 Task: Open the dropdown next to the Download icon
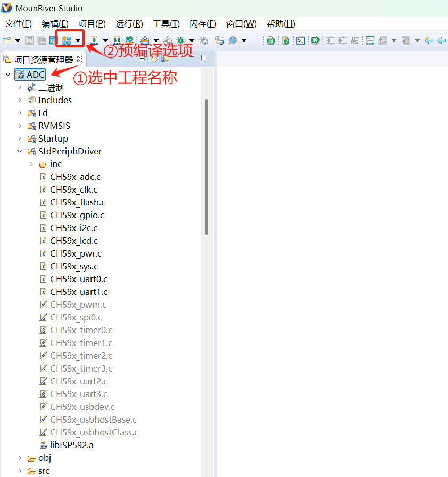[x=156, y=40]
